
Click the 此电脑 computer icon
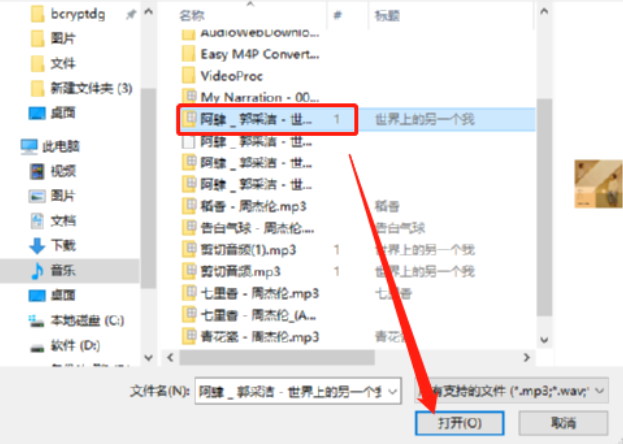point(29,147)
